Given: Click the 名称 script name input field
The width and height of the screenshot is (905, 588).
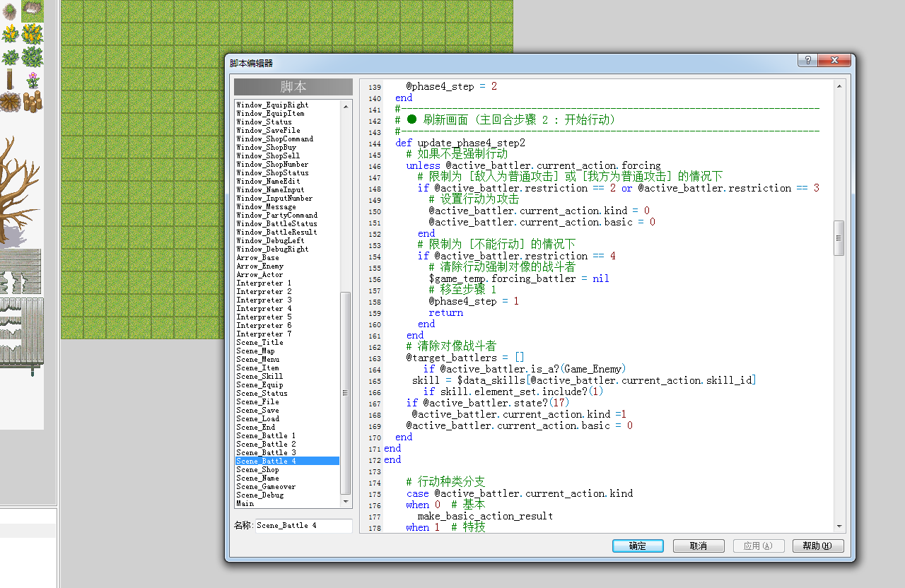Looking at the screenshot, I should [304, 526].
